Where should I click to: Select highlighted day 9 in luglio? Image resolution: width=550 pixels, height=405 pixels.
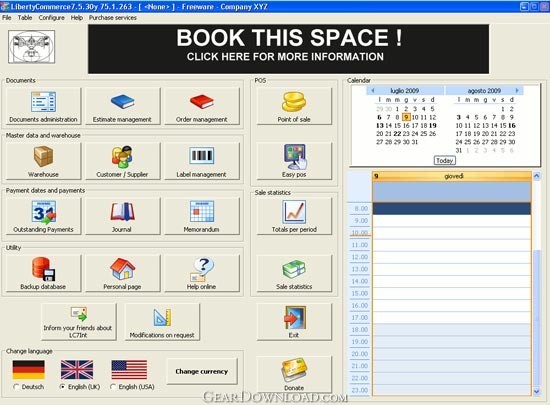click(x=406, y=117)
